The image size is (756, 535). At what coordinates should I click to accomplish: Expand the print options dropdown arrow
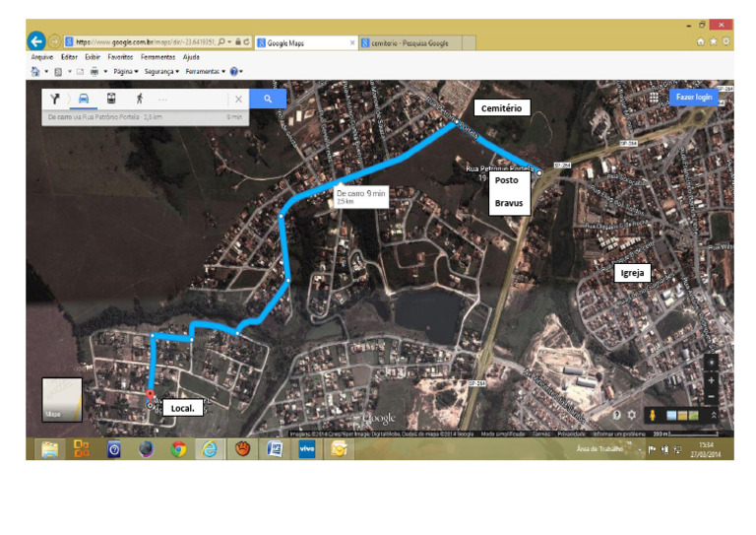point(105,71)
